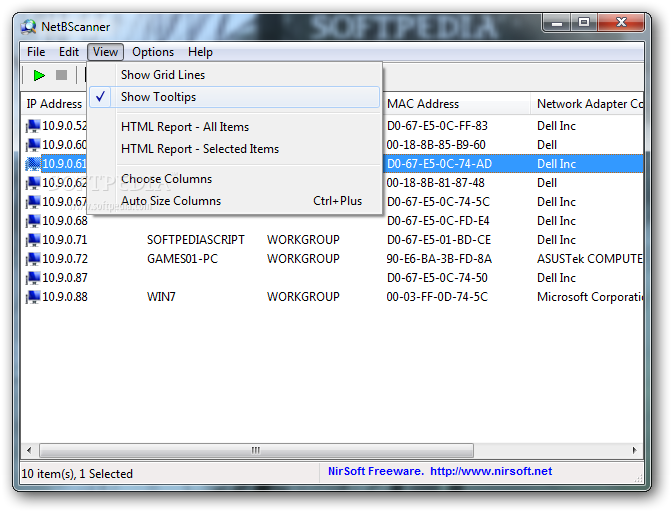672x512 pixels.
Task: Select Auto Size Columns entry
Action: pyautogui.click(x=234, y=201)
